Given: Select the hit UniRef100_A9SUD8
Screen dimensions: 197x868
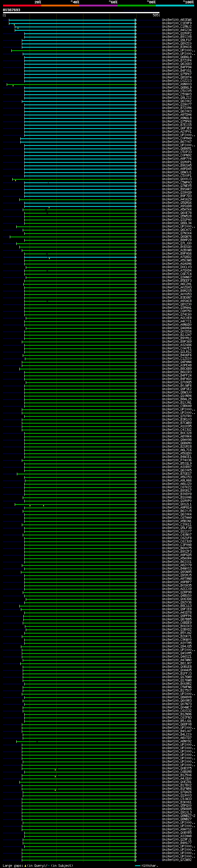Looking at the screenshot, I should (177, 206).
